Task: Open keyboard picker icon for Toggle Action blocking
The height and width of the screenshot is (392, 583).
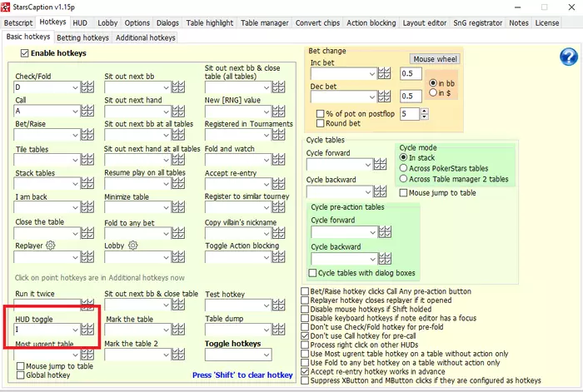Action: 278,256
